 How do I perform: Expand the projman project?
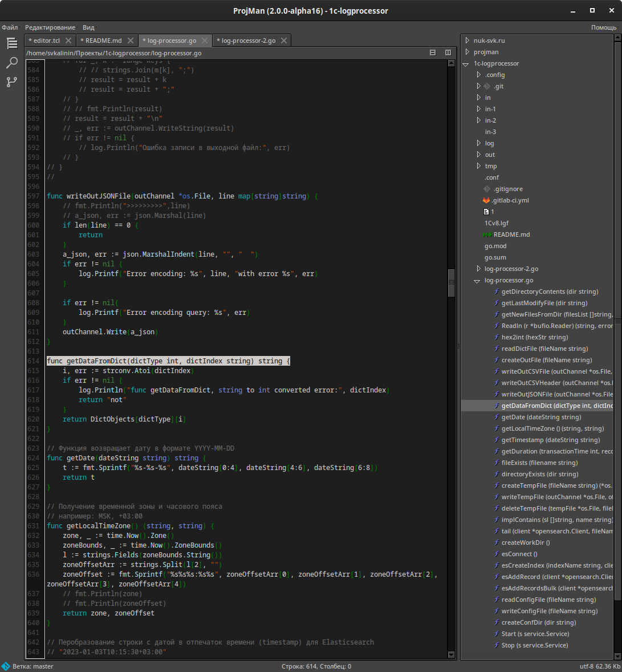pos(467,52)
